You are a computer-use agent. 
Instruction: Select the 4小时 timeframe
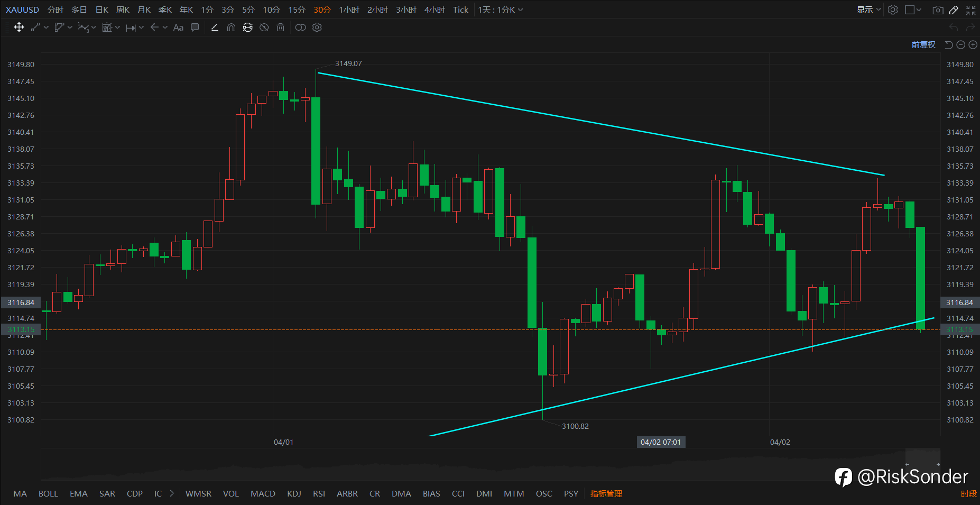(x=434, y=10)
